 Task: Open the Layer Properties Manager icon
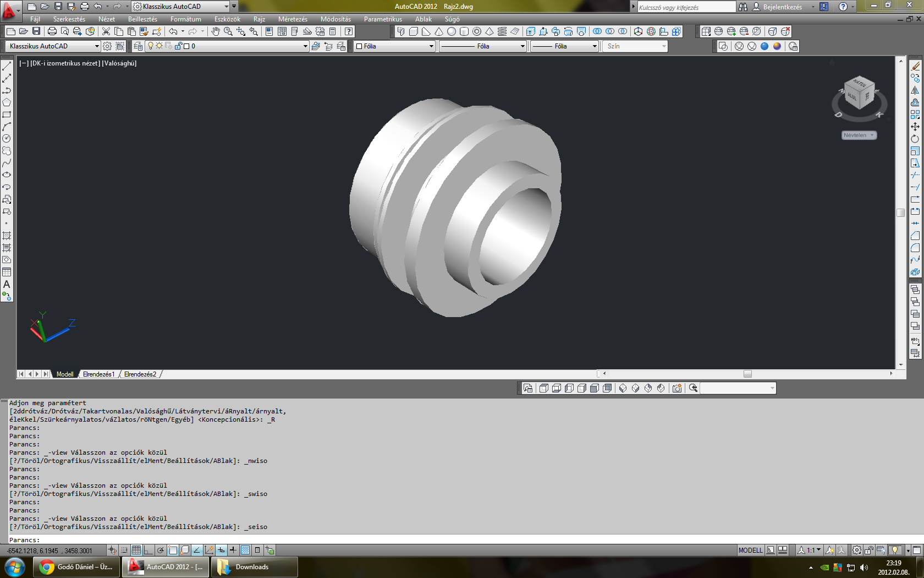[x=138, y=46]
